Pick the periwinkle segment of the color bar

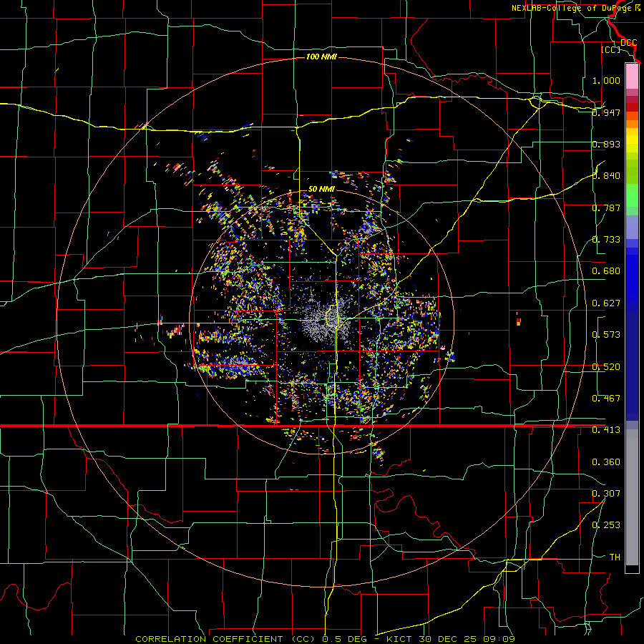pyautogui.click(x=632, y=227)
